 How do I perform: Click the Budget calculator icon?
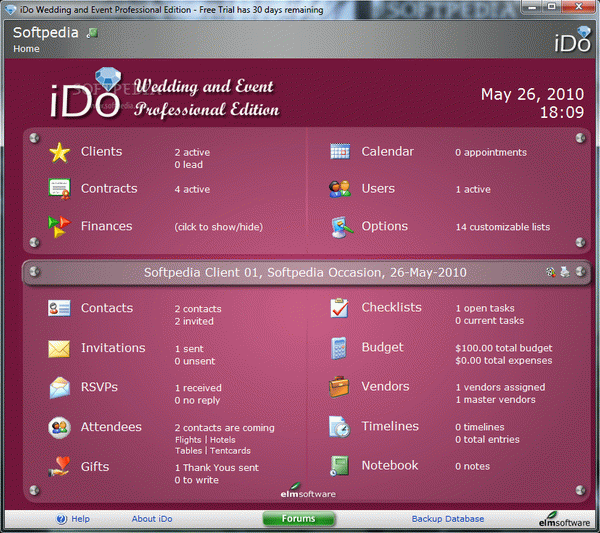point(339,348)
